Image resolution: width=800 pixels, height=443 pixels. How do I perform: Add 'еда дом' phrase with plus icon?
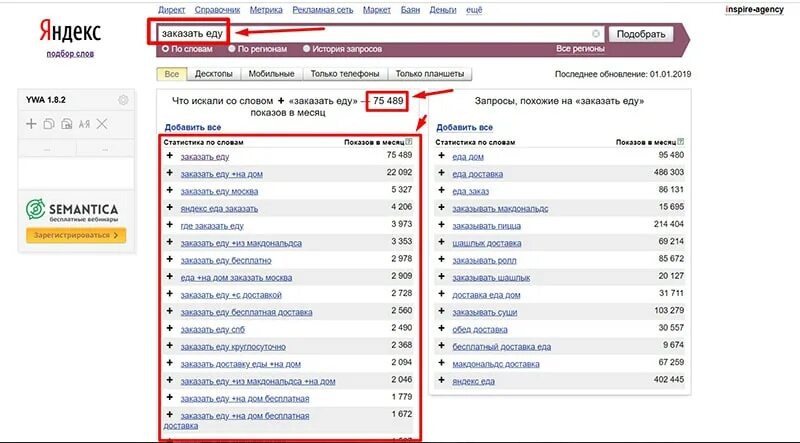(x=442, y=156)
